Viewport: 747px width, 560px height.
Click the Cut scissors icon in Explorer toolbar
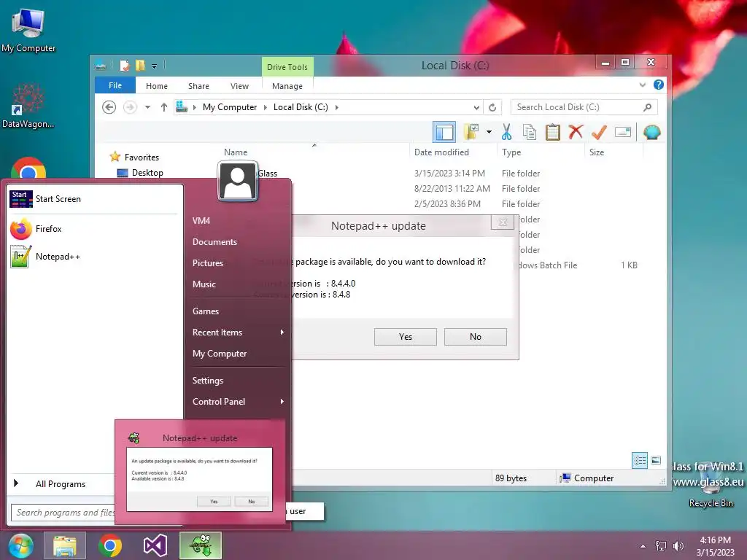[x=506, y=132]
